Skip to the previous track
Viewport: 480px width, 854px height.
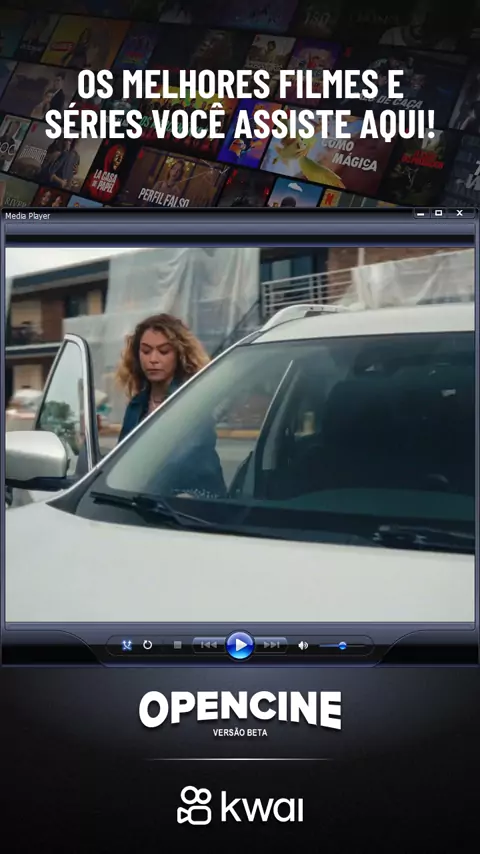click(x=209, y=645)
